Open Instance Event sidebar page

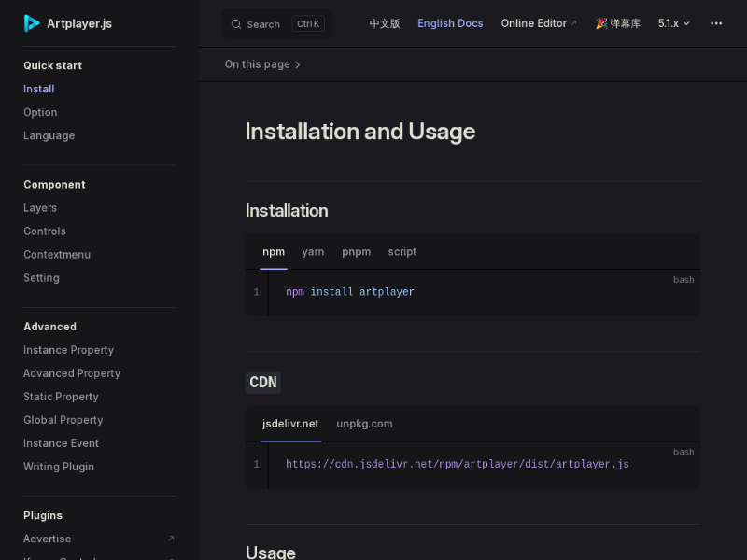coord(61,443)
